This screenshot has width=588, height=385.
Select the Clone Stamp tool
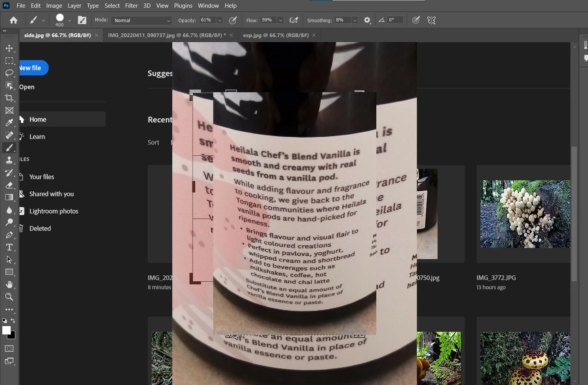click(9, 160)
